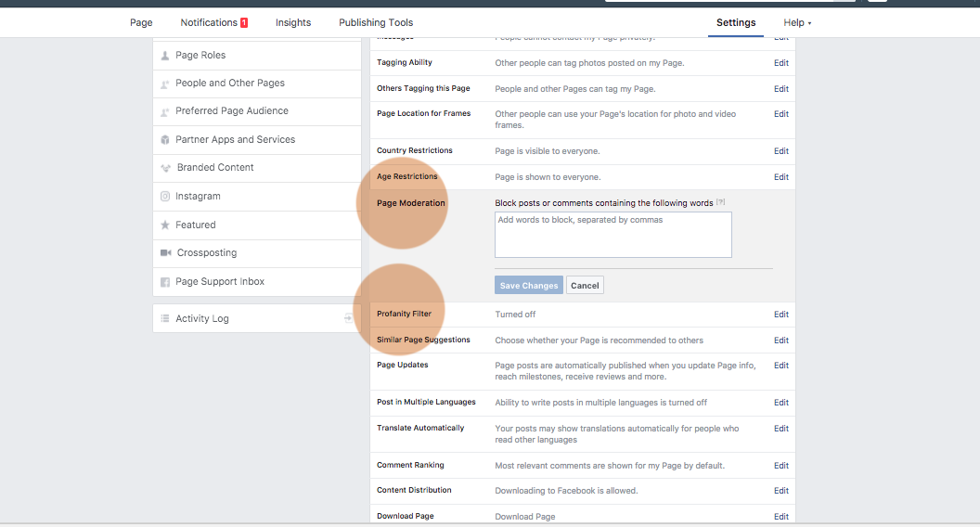Image resolution: width=980 pixels, height=527 pixels.
Task: Edit Age Restrictions setting
Action: 781,177
